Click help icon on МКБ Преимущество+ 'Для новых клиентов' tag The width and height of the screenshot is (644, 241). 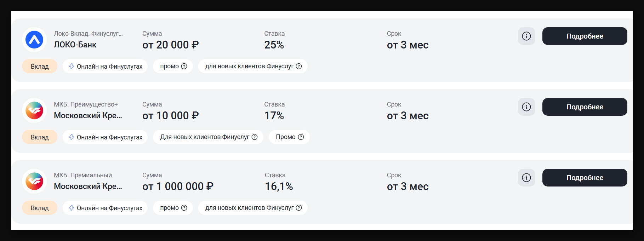point(255,137)
